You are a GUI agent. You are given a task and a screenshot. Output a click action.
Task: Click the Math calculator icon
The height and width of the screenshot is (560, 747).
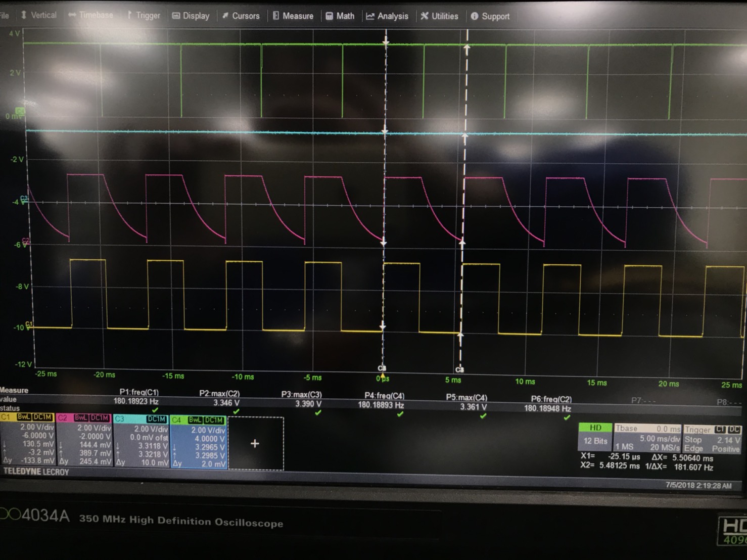(330, 16)
